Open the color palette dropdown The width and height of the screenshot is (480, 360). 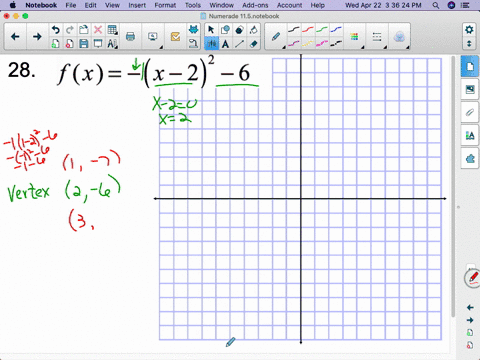pyautogui.click(x=355, y=37)
